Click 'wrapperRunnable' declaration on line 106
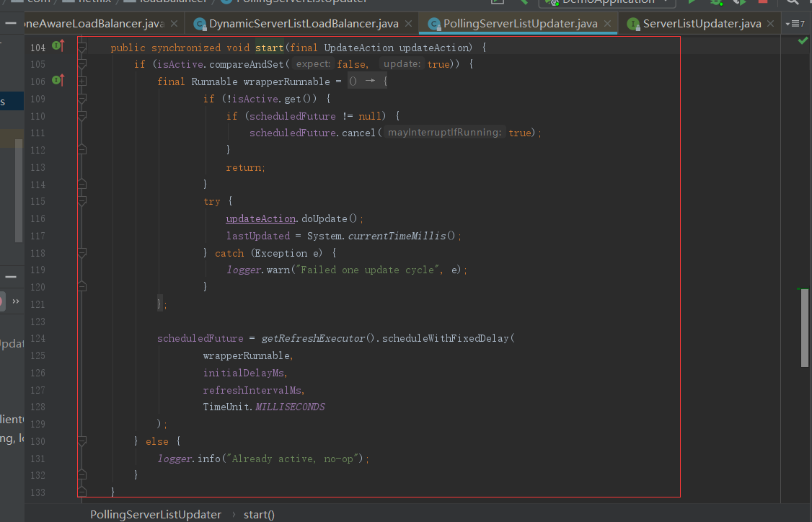 coord(286,81)
